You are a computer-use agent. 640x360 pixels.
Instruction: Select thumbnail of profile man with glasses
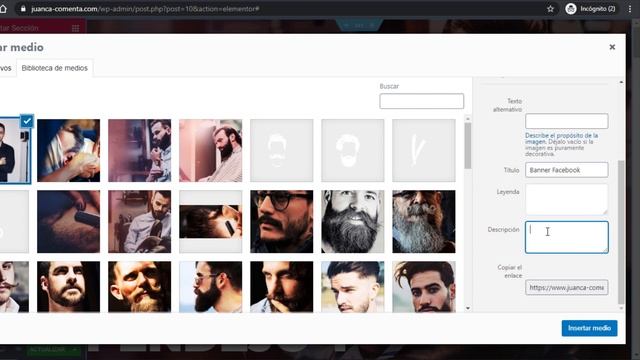211,287
